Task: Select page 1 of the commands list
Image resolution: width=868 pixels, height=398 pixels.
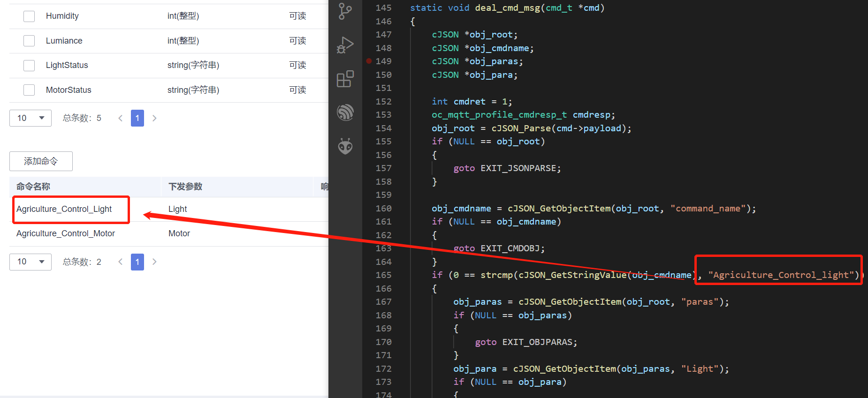Action: coord(137,262)
